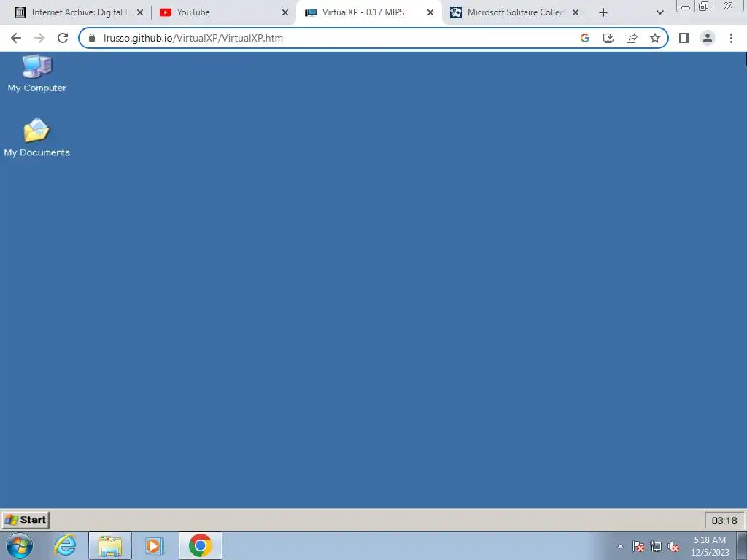Open a new browser tab
747x560 pixels.
pyautogui.click(x=603, y=13)
